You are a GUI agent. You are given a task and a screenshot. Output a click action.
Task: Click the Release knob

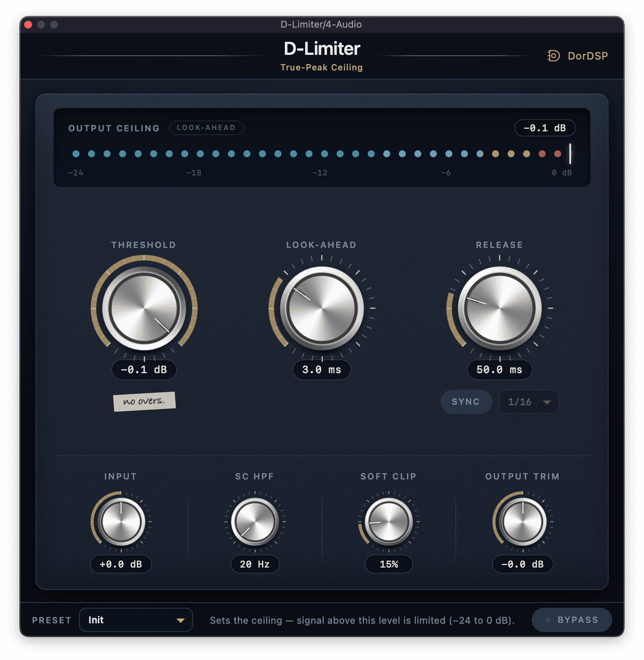click(x=500, y=308)
